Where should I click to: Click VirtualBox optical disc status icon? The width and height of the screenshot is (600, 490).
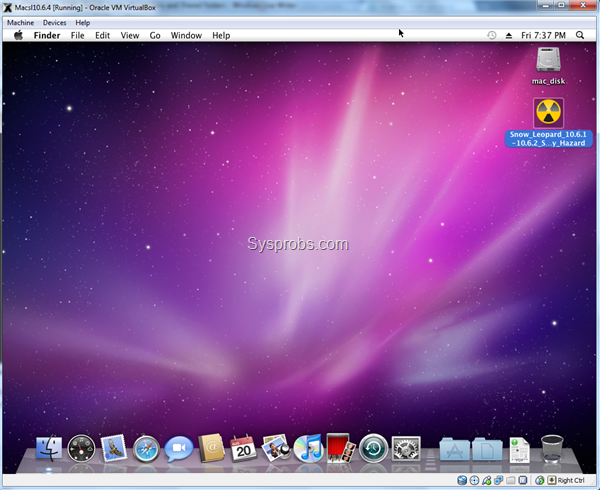(474, 480)
